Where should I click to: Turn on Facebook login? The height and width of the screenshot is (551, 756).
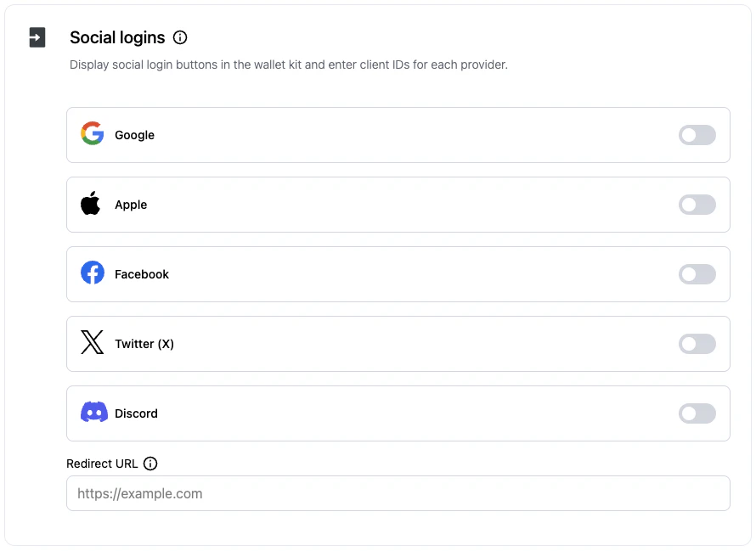coord(697,274)
